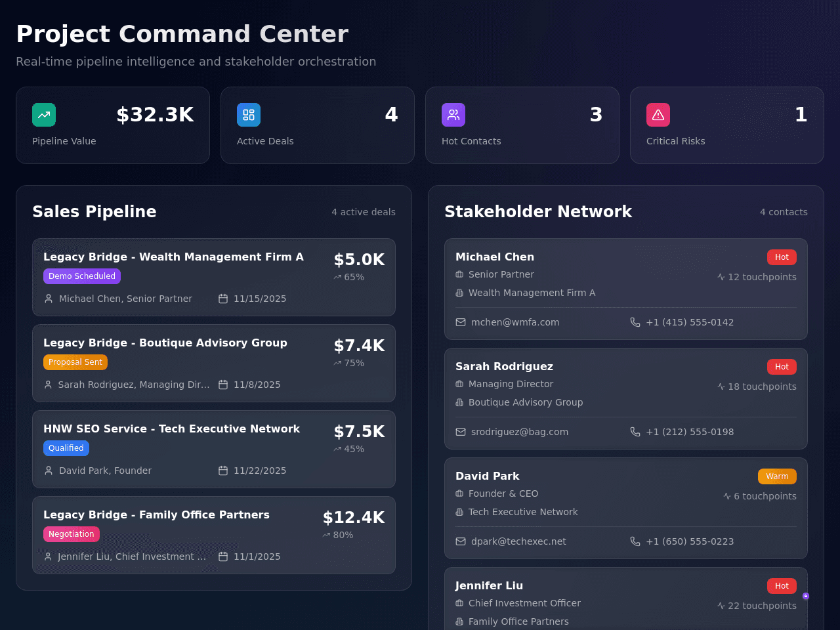
Task: Click the Demo Scheduled status badge
Action: coord(82,276)
